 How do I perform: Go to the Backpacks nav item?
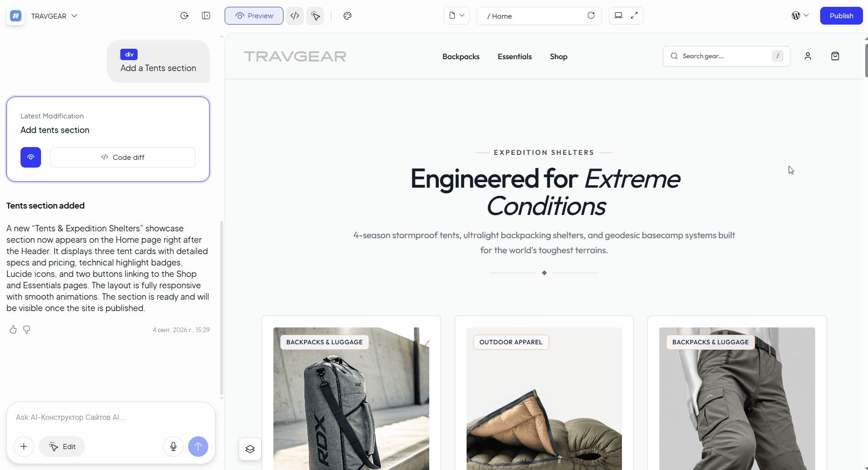coord(461,56)
